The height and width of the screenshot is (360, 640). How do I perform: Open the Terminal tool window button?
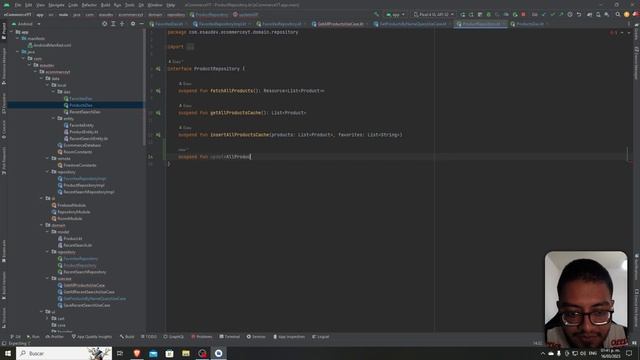click(x=230, y=337)
